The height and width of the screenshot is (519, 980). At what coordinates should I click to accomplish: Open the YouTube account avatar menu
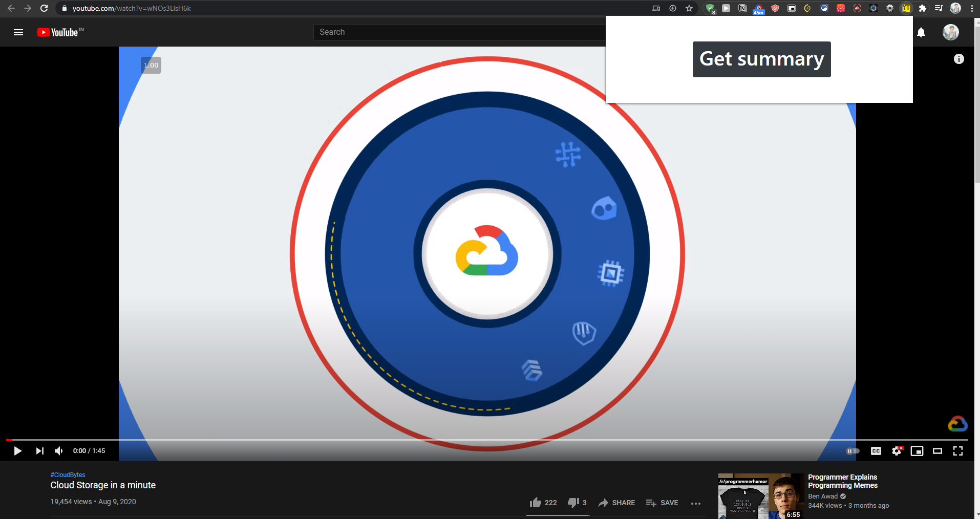(x=951, y=32)
